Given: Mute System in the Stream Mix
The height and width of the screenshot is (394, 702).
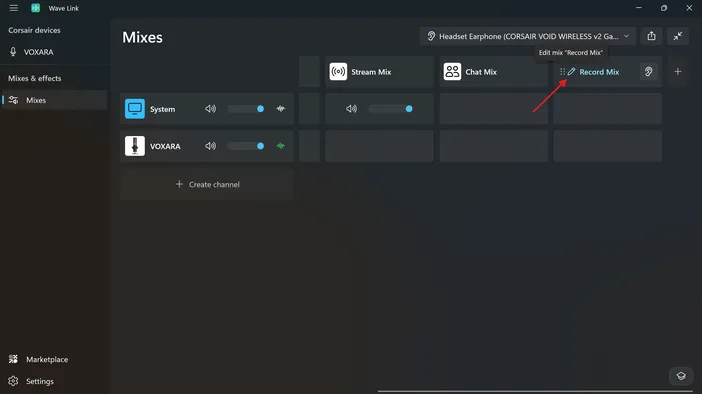Looking at the screenshot, I should click(x=351, y=109).
